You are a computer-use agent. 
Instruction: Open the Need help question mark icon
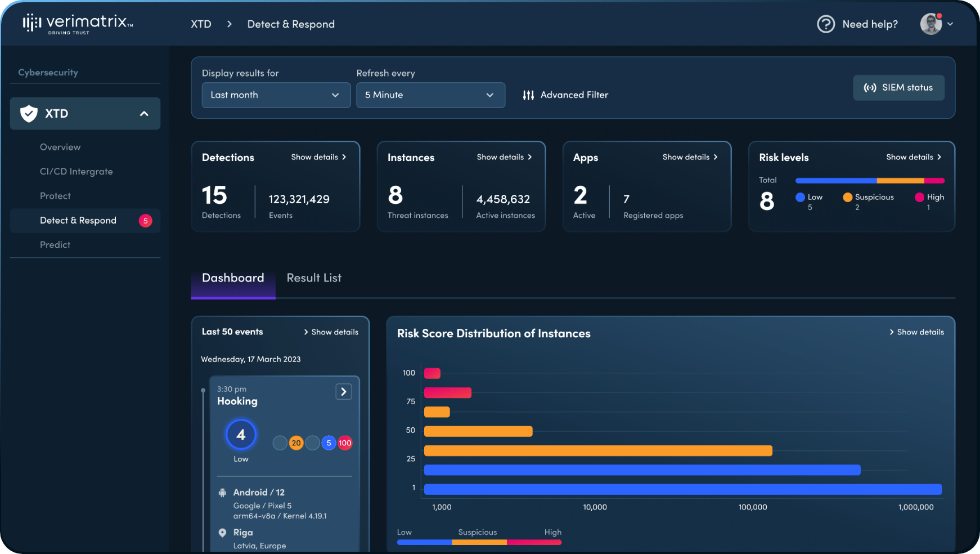[x=825, y=24]
